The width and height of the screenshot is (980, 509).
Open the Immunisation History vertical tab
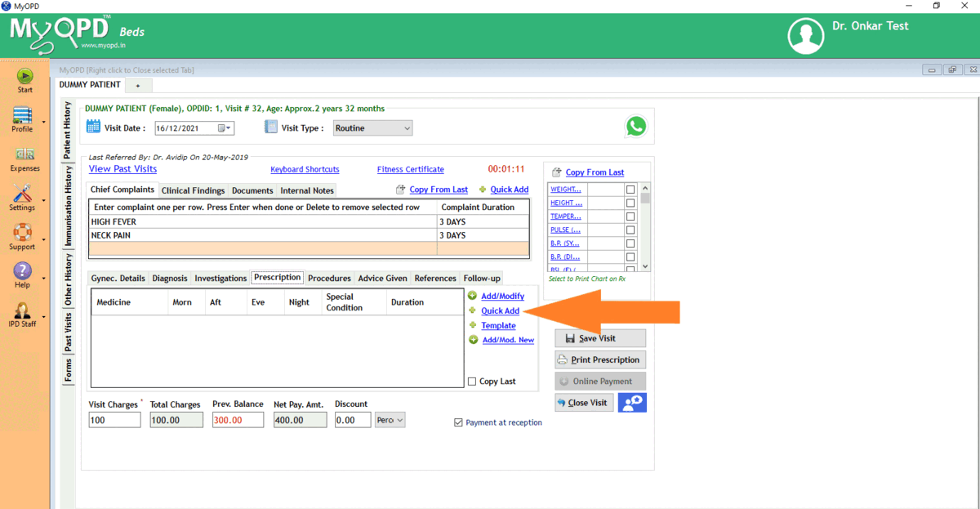(69, 206)
